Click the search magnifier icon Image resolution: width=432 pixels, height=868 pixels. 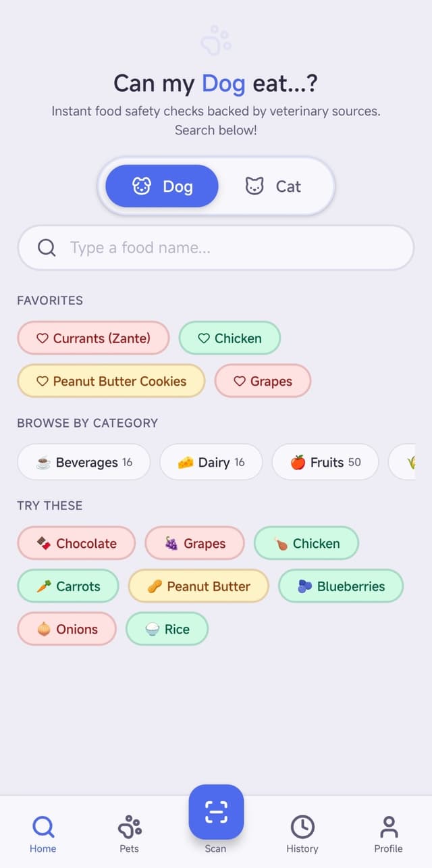pos(47,248)
